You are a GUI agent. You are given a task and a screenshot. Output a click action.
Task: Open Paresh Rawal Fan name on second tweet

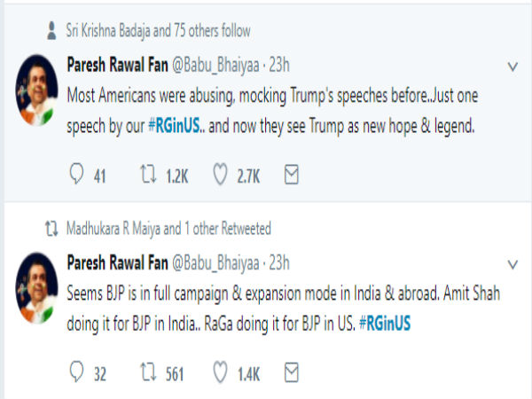coord(119,262)
